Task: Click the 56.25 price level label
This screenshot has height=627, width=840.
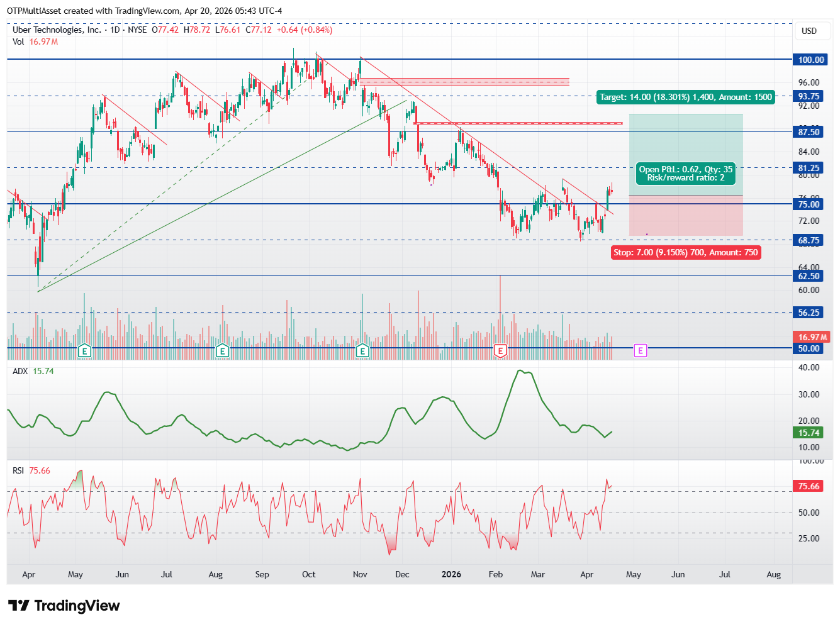Action: click(x=809, y=313)
